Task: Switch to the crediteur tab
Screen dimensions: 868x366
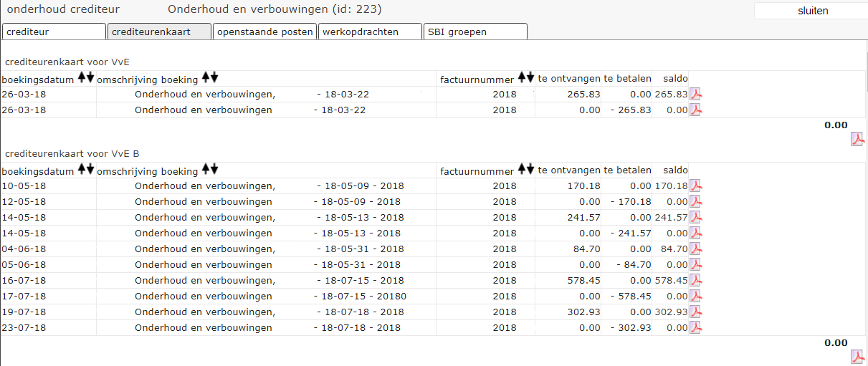Action: tap(54, 32)
